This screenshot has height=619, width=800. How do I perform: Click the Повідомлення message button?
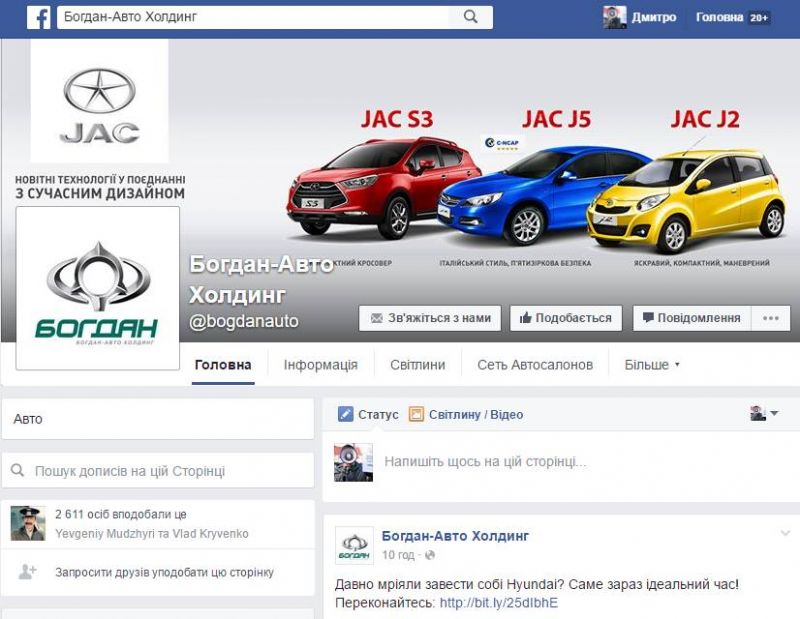coord(691,318)
